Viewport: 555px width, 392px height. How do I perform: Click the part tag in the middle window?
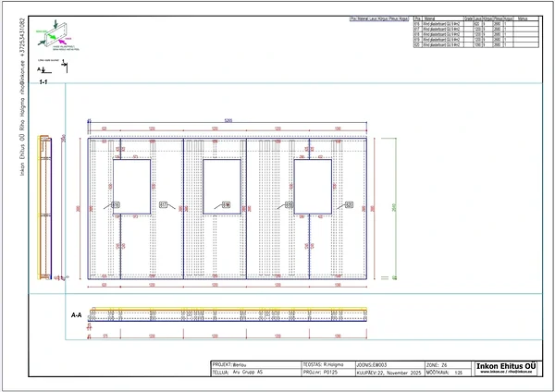(x=225, y=204)
